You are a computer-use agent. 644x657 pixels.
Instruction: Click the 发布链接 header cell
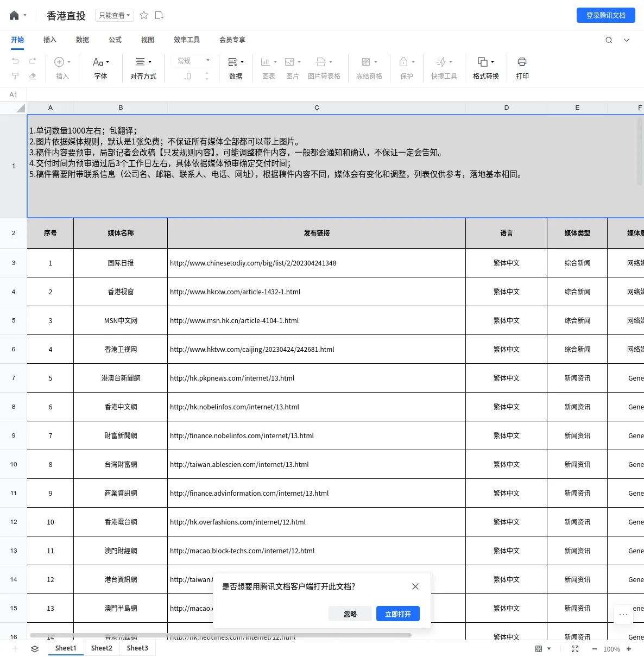click(317, 233)
